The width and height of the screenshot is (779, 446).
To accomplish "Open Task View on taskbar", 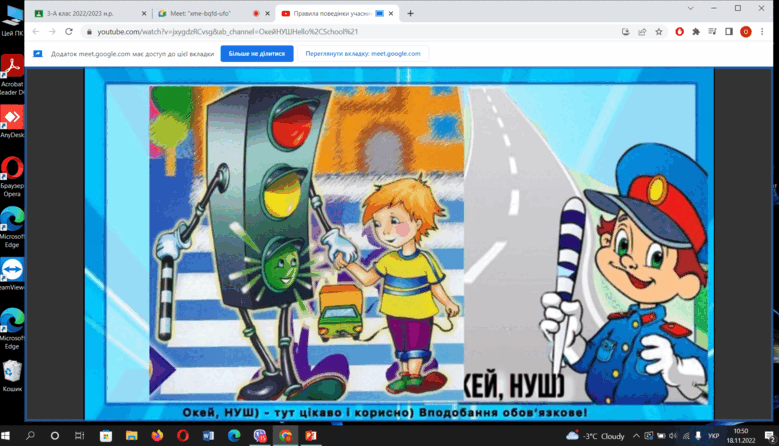I will click(79, 436).
